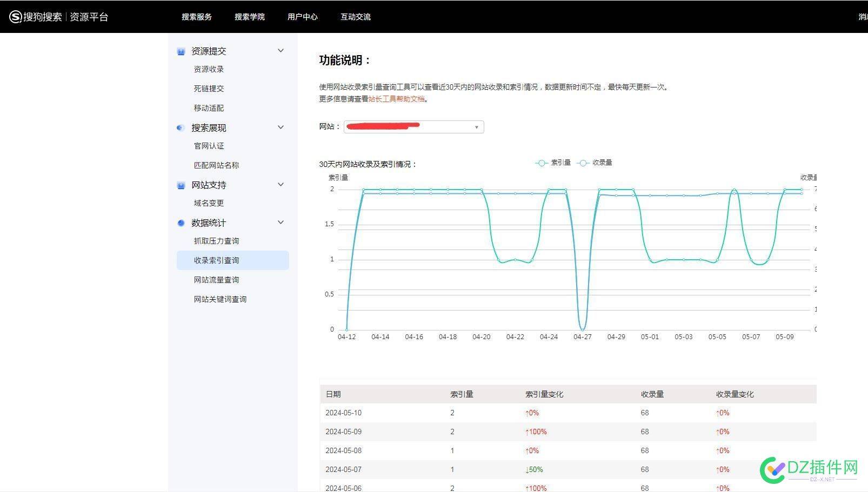
Task: Click the chart point at 04-27 minimum
Action: pyautogui.click(x=582, y=329)
